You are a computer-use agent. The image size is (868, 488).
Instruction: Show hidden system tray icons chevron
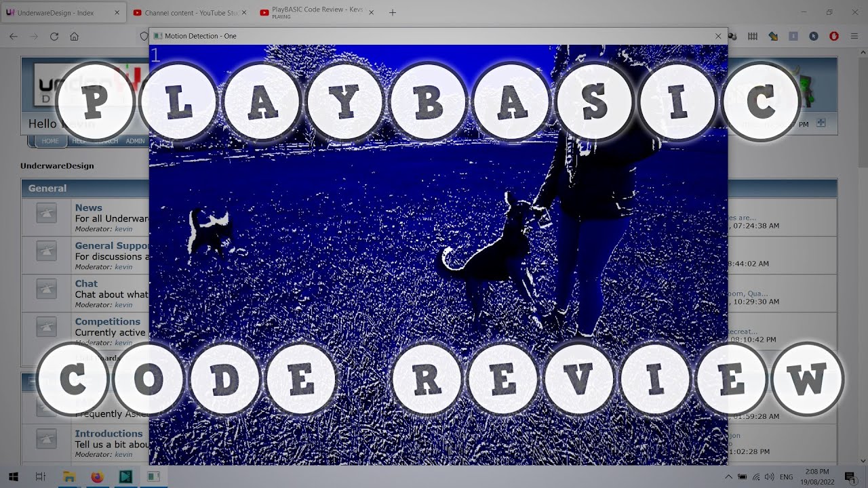729,477
